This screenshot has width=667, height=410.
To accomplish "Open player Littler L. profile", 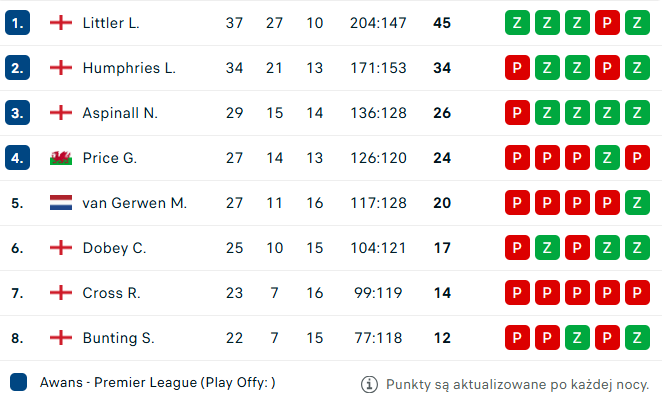I will [x=111, y=23].
